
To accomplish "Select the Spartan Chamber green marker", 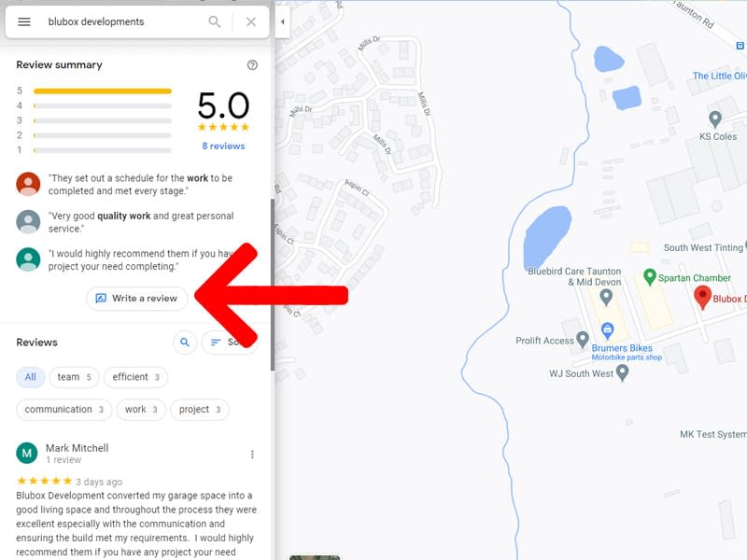I will point(650,277).
